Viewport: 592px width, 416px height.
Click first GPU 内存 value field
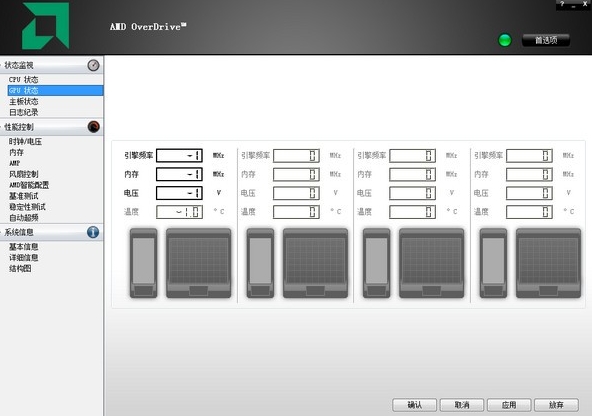[x=179, y=174]
